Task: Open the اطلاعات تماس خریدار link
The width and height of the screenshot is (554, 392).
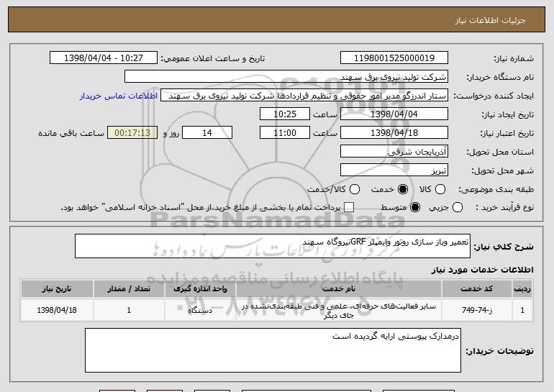Action: pos(119,96)
